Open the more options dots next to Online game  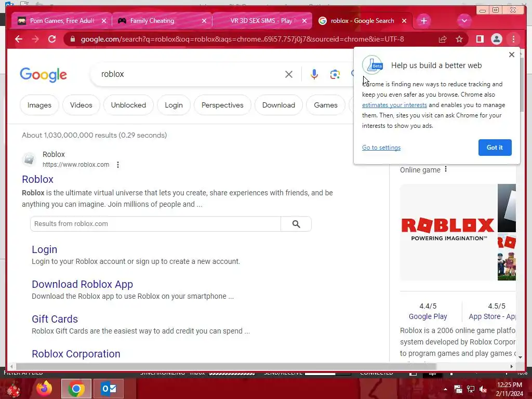(x=445, y=169)
